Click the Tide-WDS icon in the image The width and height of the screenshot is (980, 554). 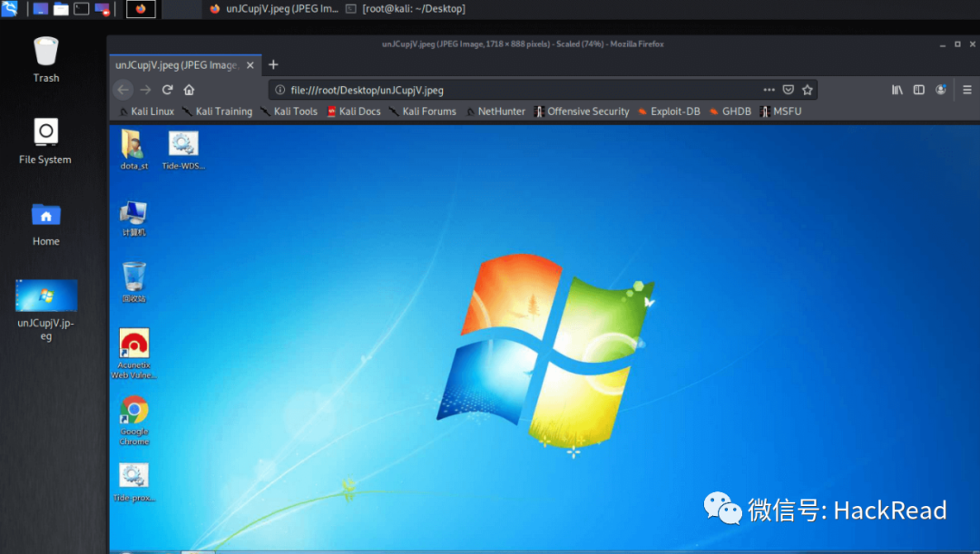[183, 150]
